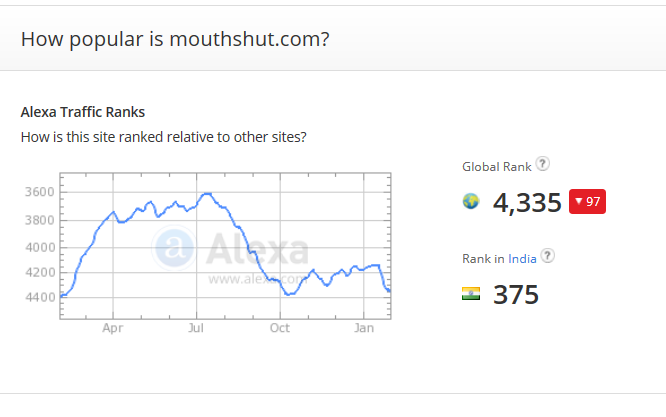Click the Rank in India help icon
The height and width of the screenshot is (417, 666).
pyautogui.click(x=548, y=256)
